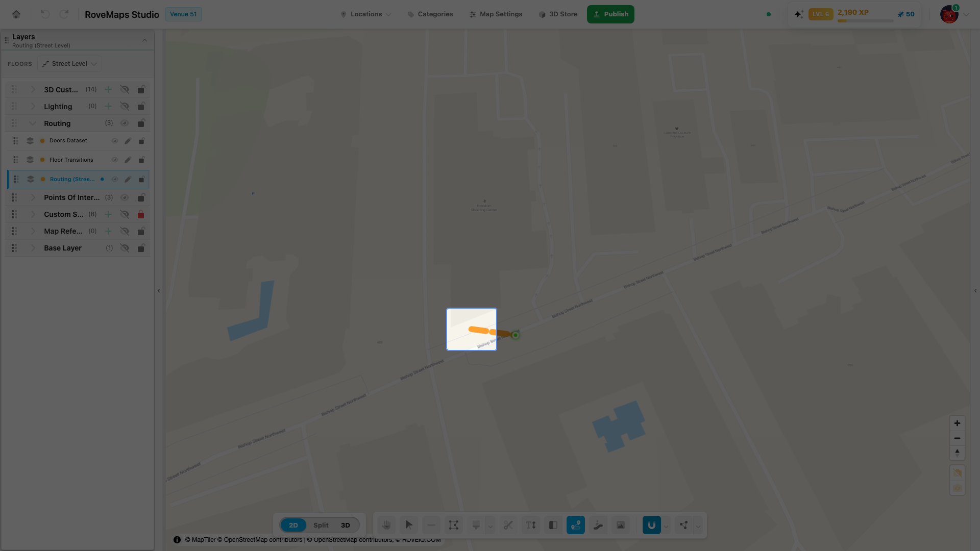Open the Street Level floors dropdown
The width and height of the screenshot is (980, 551).
coord(69,64)
